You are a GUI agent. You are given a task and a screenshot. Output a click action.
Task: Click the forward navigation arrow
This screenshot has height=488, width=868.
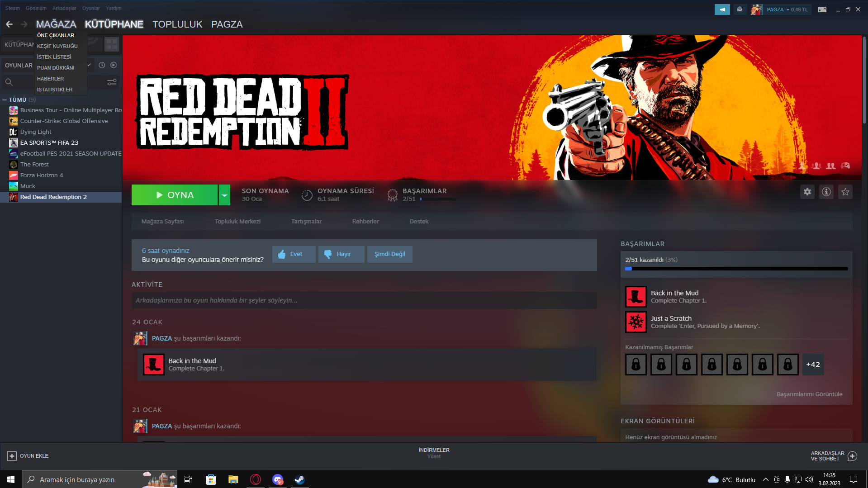pos(24,24)
